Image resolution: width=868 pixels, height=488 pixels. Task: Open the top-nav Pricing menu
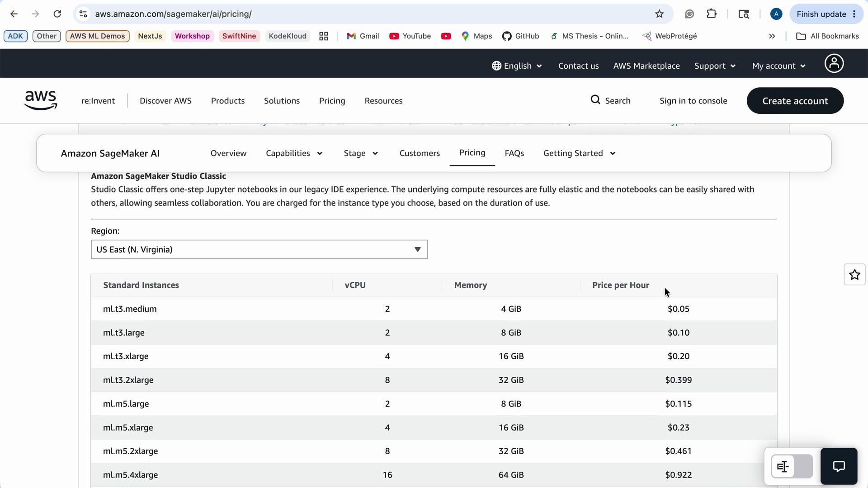coord(332,101)
